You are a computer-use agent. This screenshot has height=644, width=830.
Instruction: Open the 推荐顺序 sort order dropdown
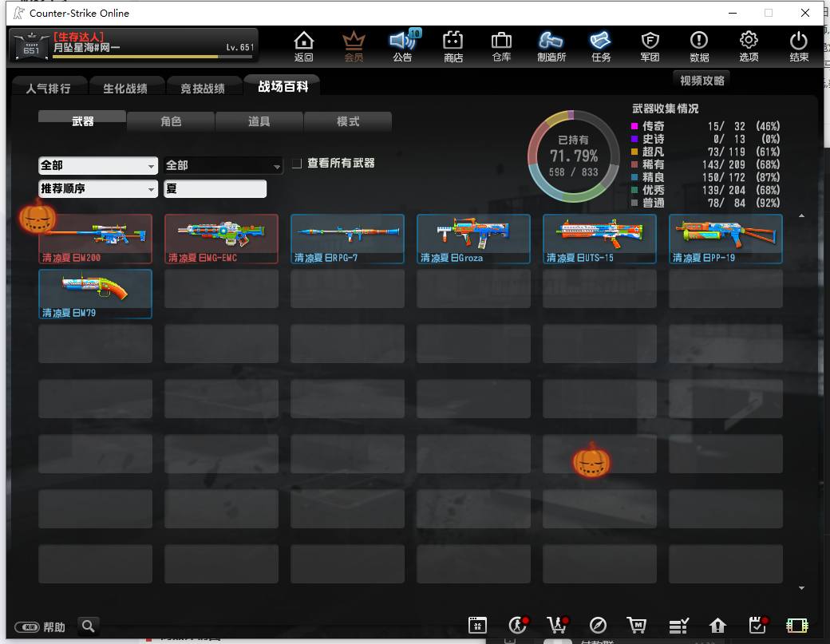click(98, 189)
